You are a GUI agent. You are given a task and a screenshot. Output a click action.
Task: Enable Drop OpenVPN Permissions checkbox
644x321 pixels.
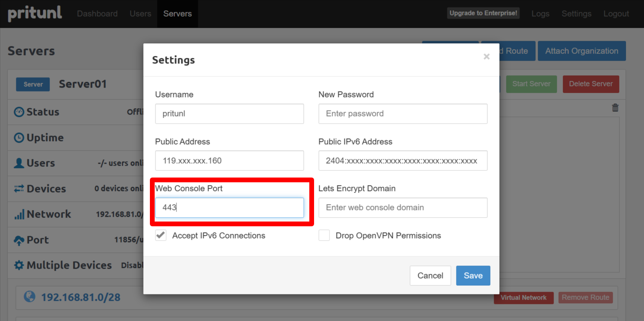click(324, 235)
